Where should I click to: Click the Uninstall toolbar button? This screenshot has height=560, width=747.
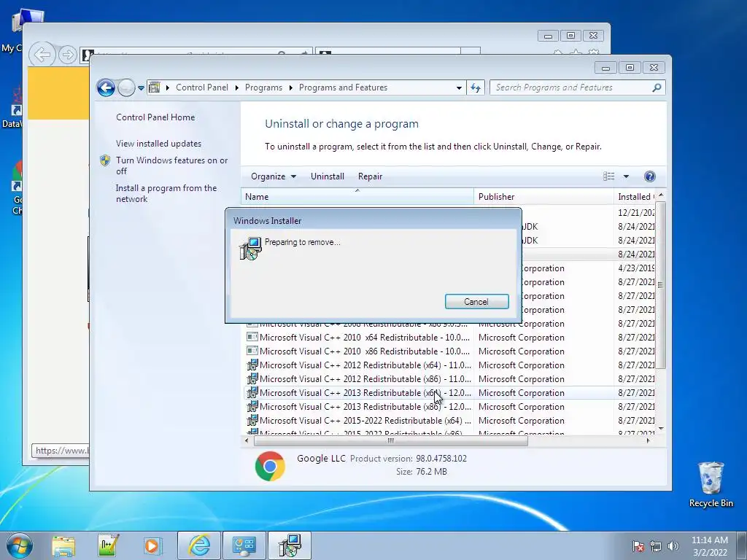click(328, 176)
